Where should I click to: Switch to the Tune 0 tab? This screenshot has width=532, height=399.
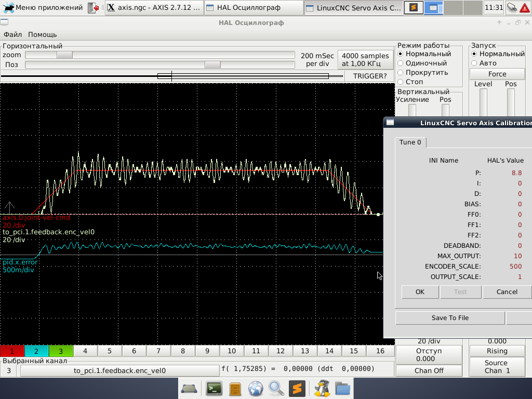click(x=410, y=142)
